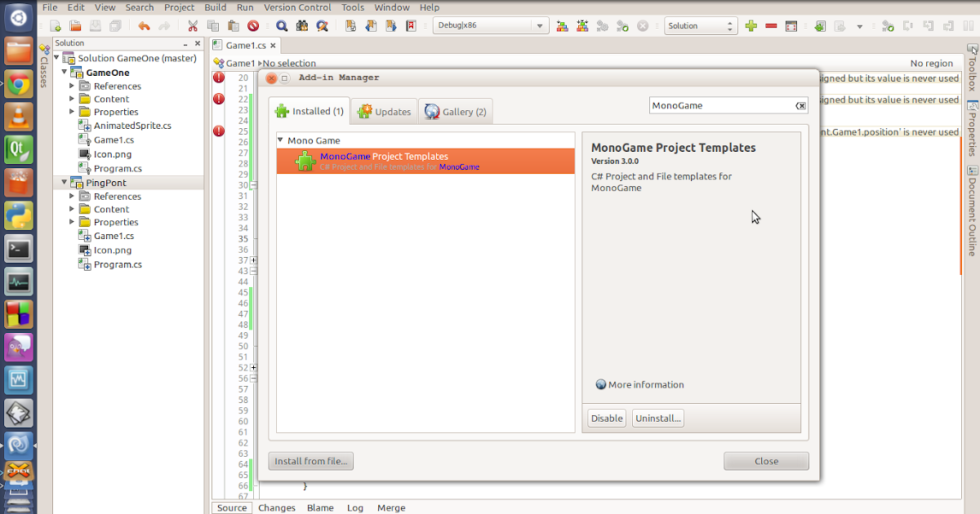Viewport: 980px width, 514px height.
Task: Open the Solution scope combo box
Action: click(700, 25)
